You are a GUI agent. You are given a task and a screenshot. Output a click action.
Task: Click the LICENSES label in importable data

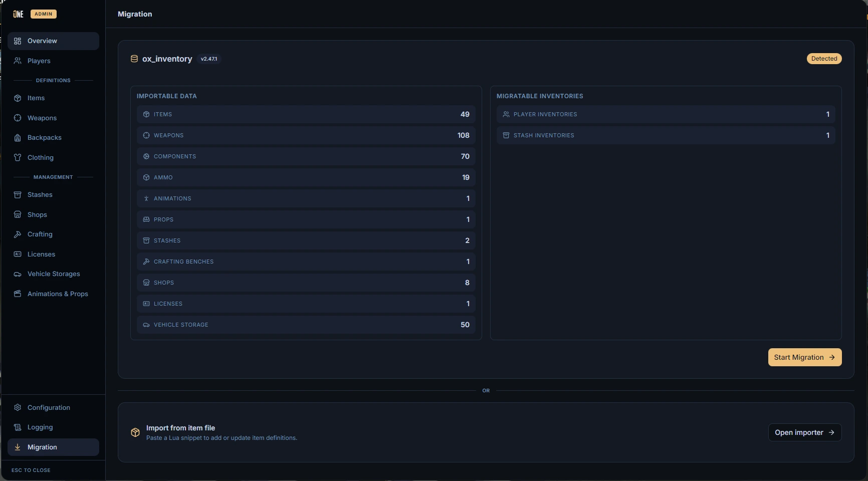[168, 304]
